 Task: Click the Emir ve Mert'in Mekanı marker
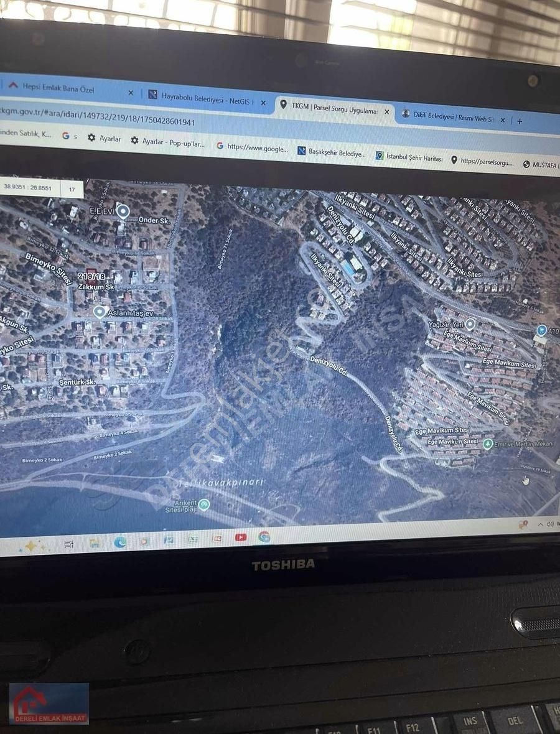(x=487, y=444)
